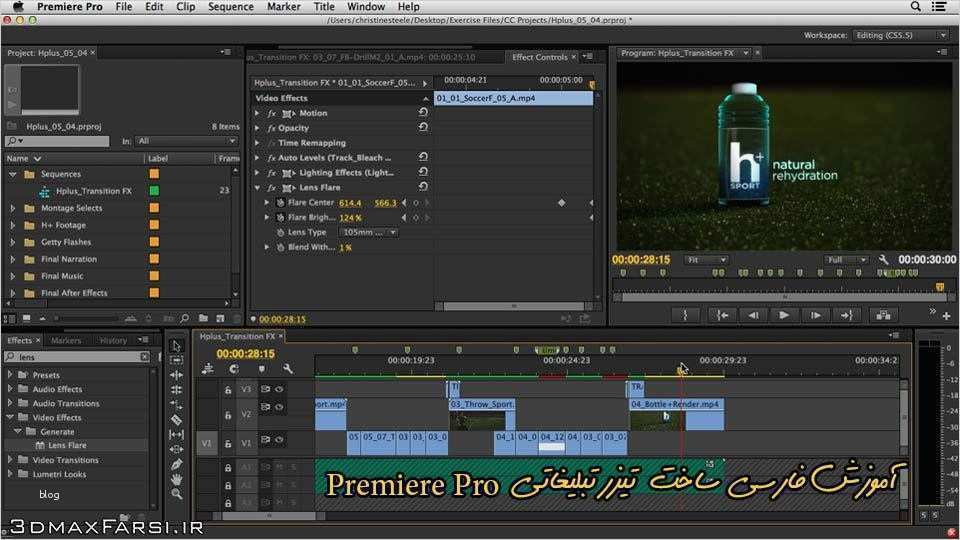The width and height of the screenshot is (960, 540).
Task: Play the Program monitor
Action: pyautogui.click(x=784, y=315)
